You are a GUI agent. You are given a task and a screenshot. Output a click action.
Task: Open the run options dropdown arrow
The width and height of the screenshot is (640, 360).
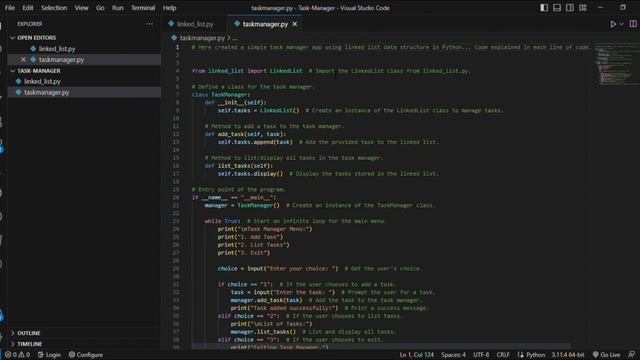click(621, 24)
